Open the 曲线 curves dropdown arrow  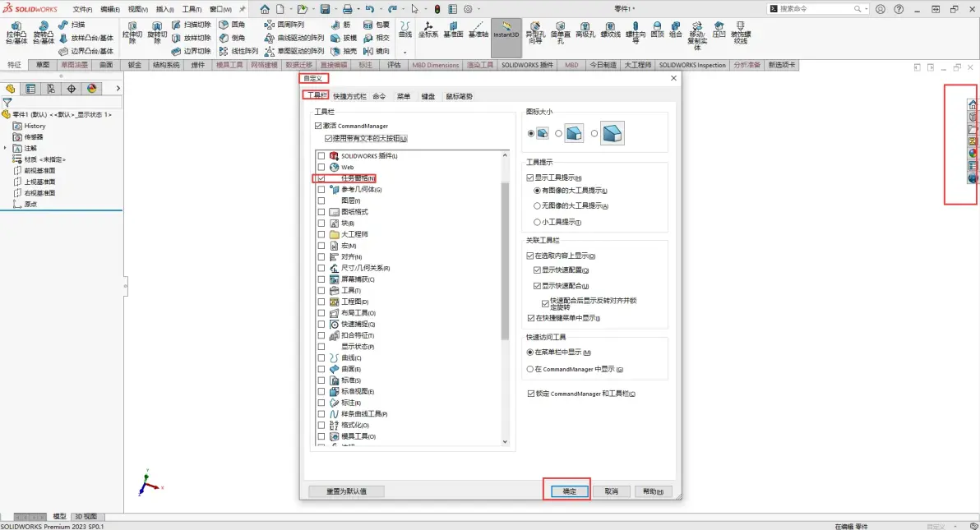(405, 52)
